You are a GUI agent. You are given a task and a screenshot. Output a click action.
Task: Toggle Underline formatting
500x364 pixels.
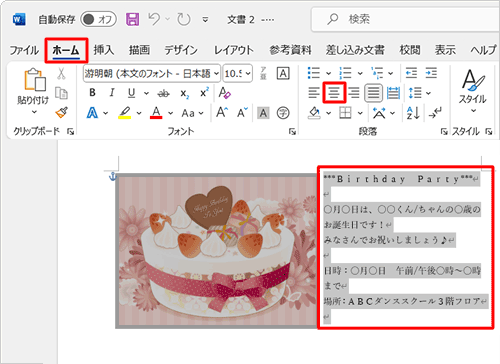132,93
